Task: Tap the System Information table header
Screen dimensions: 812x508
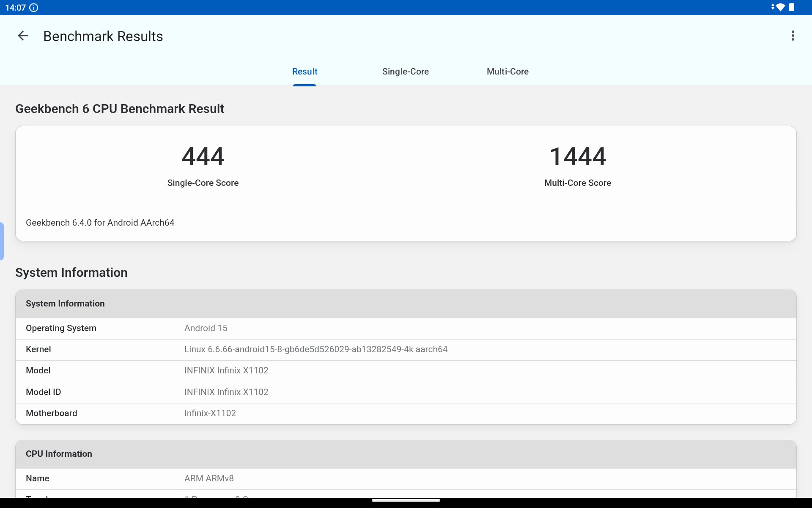Action: 406,304
